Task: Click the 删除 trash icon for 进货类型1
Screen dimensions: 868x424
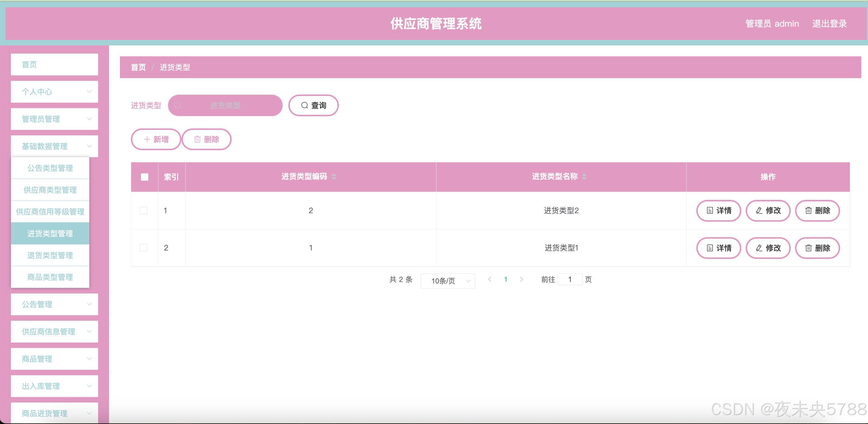Action: point(808,248)
